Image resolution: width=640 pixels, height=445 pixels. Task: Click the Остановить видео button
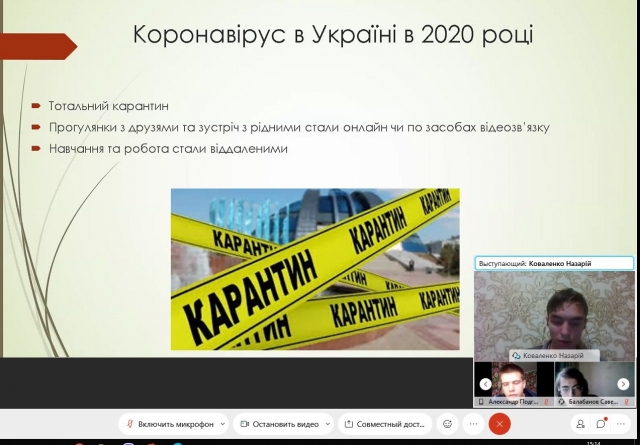coord(280,424)
